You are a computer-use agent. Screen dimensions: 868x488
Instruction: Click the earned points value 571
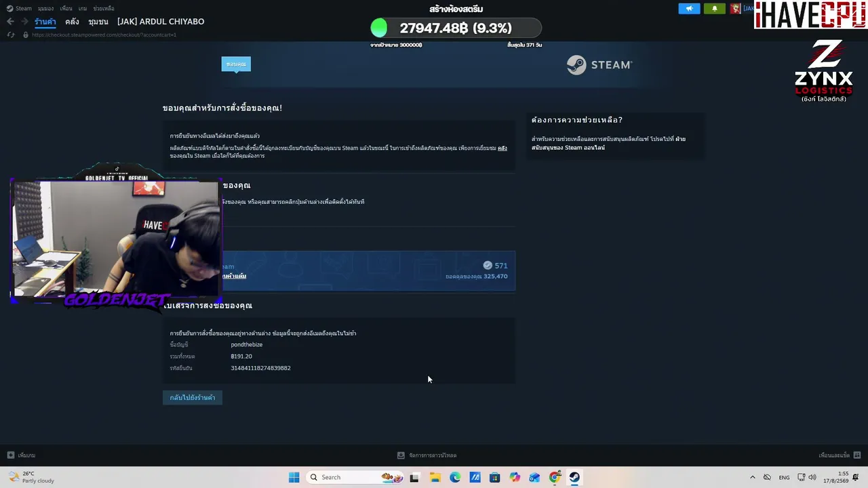tap(501, 266)
